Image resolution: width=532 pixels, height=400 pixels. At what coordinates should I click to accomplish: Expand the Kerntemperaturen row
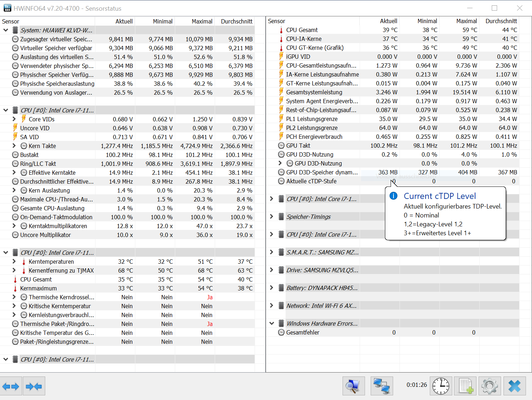click(14, 261)
